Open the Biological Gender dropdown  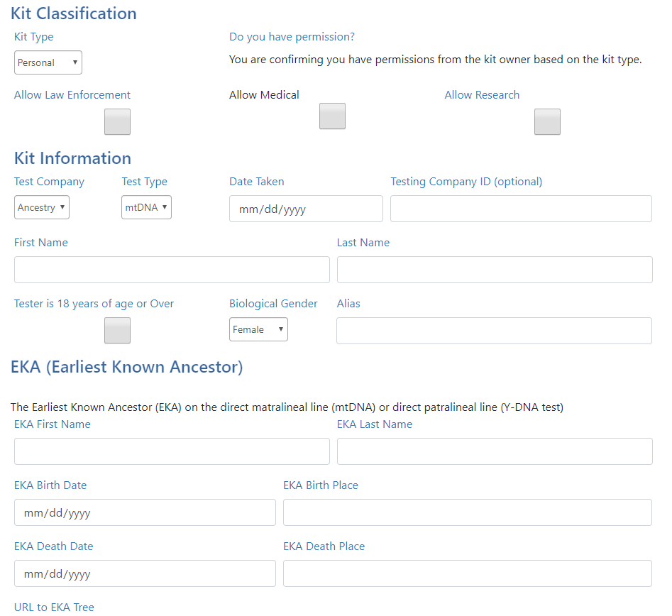[258, 329]
